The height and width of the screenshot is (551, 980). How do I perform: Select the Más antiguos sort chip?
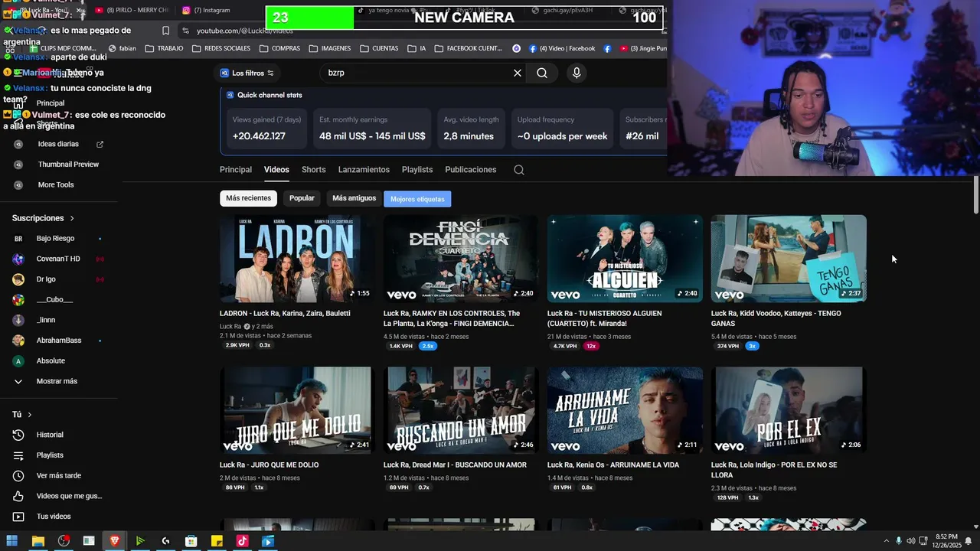[x=354, y=198]
